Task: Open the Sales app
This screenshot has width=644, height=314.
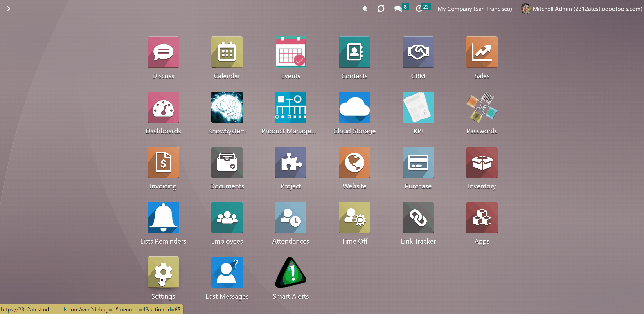Action: pyautogui.click(x=482, y=52)
